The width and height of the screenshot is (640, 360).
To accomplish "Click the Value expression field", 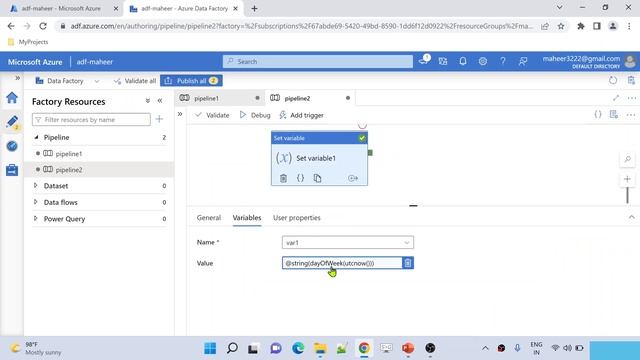I will click(x=342, y=263).
